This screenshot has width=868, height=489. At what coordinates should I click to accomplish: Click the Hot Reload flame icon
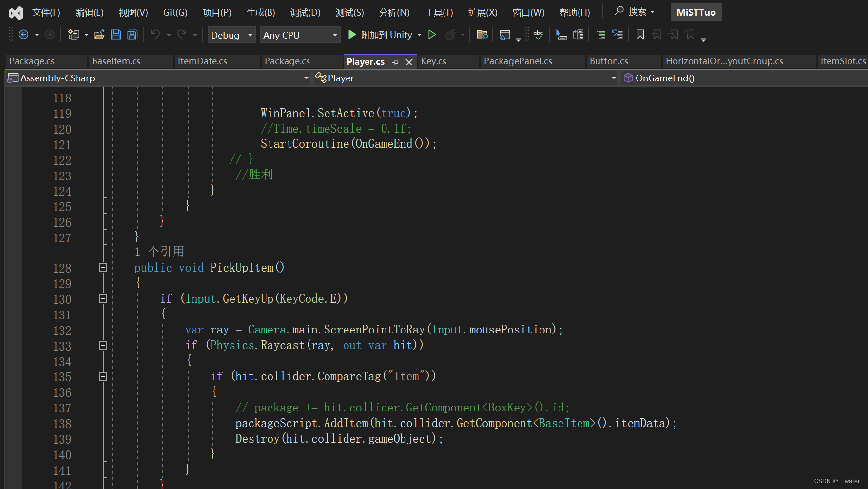451,35
